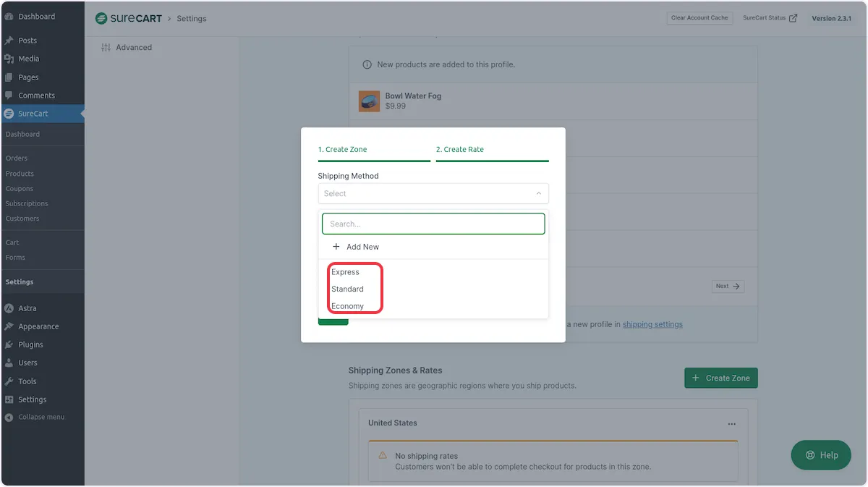This screenshot has height=487, width=868.
Task: Click the SureCart Status external link icon
Action: coord(793,18)
